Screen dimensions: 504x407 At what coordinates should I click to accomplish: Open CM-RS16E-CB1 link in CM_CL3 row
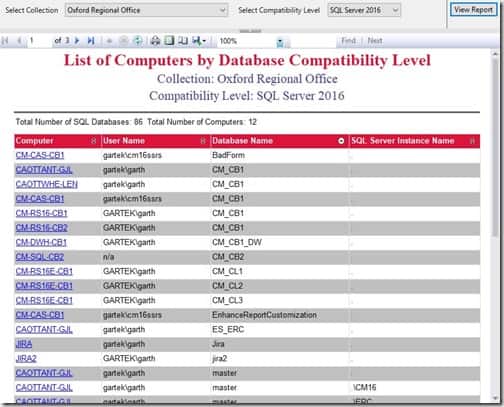tap(44, 301)
